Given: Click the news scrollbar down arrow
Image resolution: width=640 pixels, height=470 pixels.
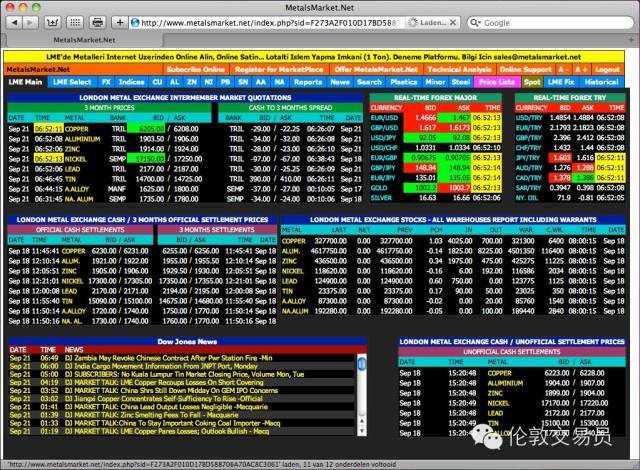Looking at the screenshot, I should point(361,431).
